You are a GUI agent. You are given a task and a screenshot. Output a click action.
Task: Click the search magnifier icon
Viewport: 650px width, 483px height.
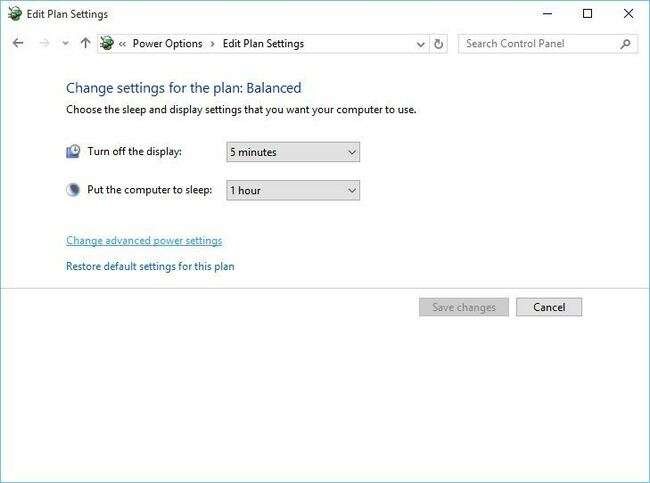pos(625,44)
